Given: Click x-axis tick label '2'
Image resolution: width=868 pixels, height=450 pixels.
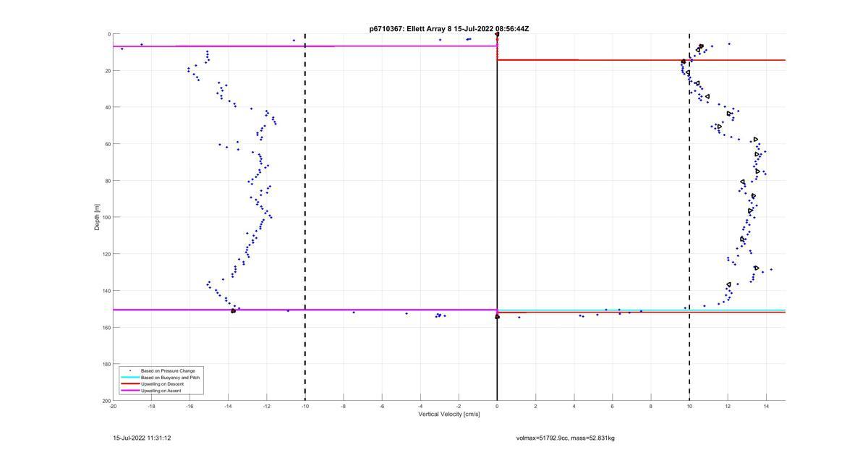Looking at the screenshot, I should (x=535, y=406).
